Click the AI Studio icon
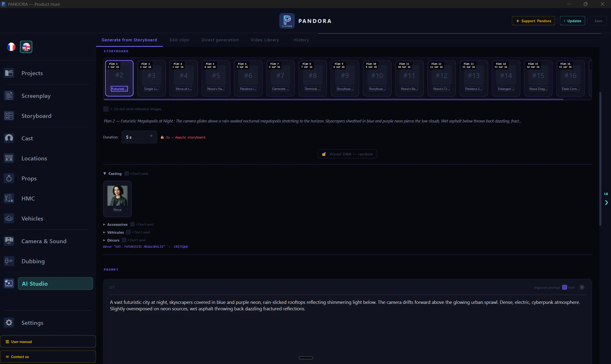Image resolution: width=611 pixels, height=364 pixels. coord(9,283)
